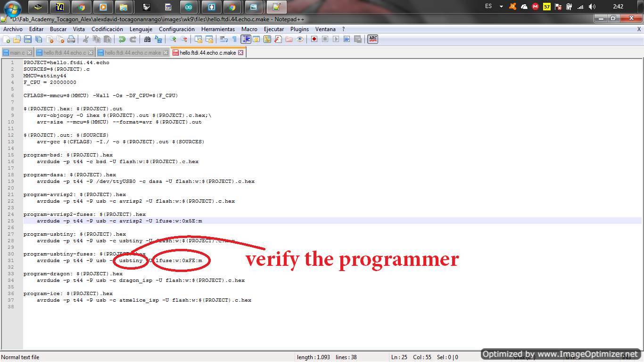Click Run macro multiple times icon

[x=347, y=39]
